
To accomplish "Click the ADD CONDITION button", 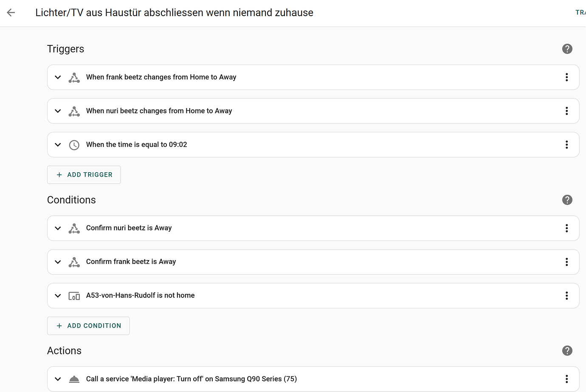I will click(x=88, y=325).
